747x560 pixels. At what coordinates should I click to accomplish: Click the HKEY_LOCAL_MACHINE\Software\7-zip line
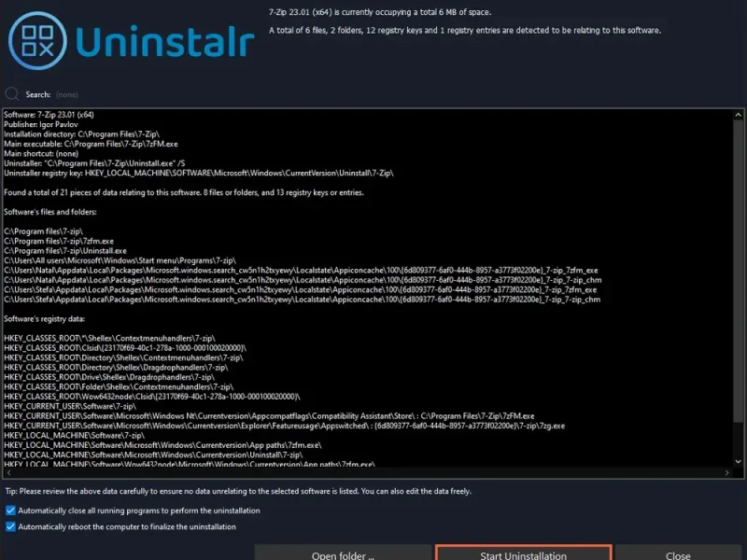(x=75, y=435)
